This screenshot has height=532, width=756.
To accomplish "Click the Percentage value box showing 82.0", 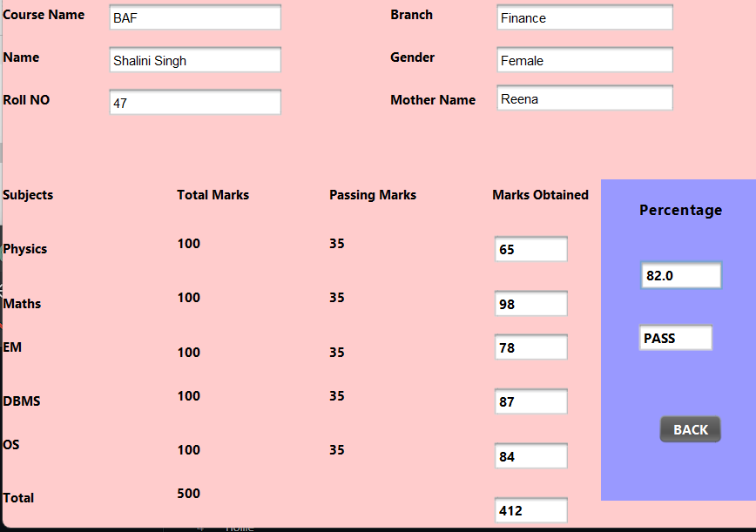I will 680,274.
